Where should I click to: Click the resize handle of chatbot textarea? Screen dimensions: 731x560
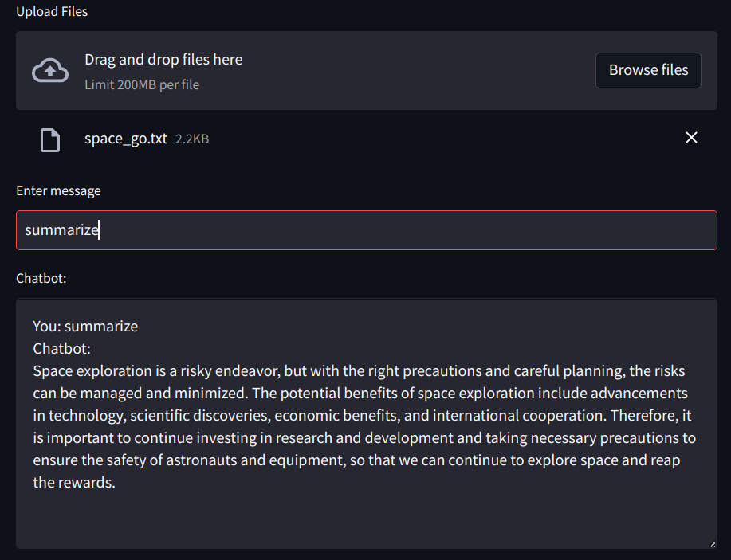pyautogui.click(x=713, y=544)
